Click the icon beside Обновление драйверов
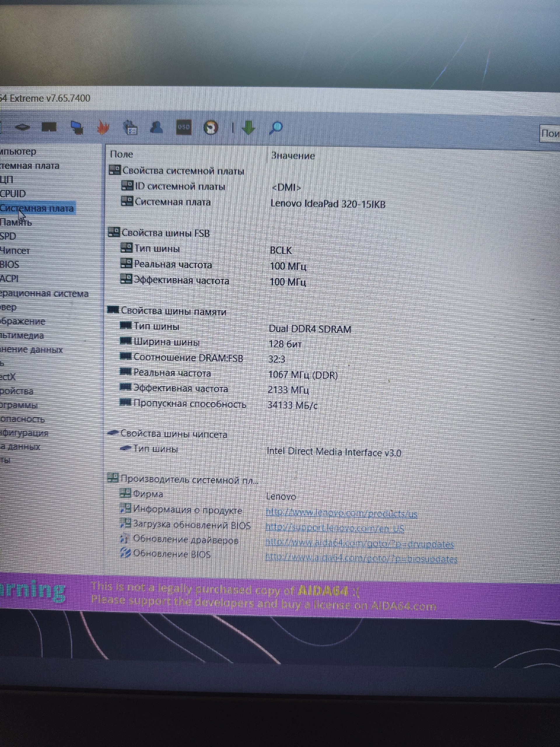This screenshot has height=747, width=560. click(125, 538)
